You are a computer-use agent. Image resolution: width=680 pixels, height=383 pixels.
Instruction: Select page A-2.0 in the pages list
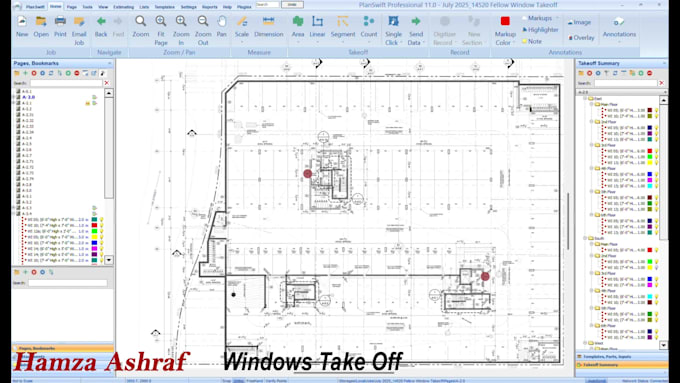click(x=29, y=97)
